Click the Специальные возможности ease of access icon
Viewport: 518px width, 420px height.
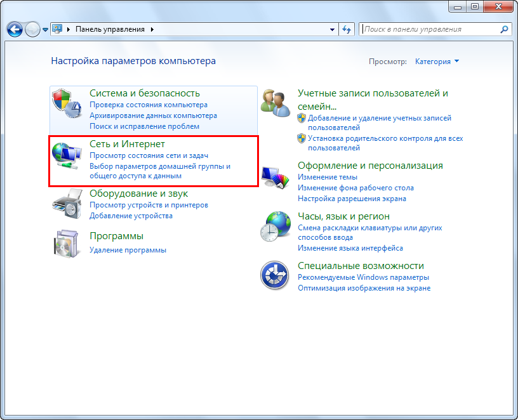[274, 275]
